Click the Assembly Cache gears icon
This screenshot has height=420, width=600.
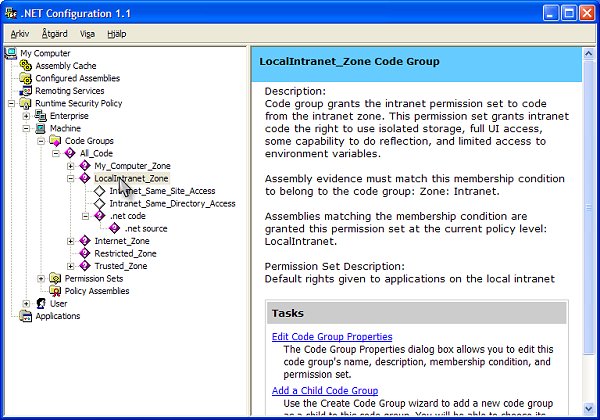tap(26, 66)
